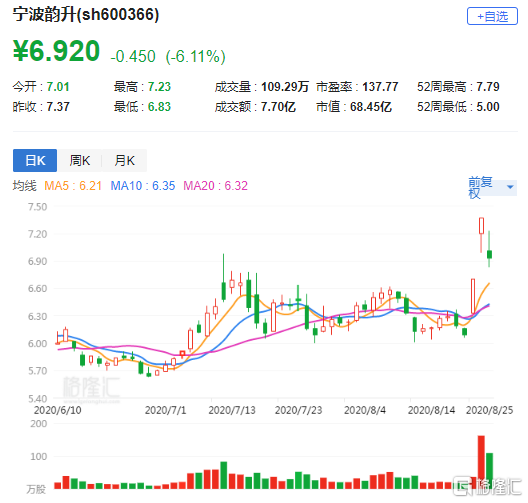Open the 前复权 adjustment dropdown
This screenshot has width=528, height=503.
492,187
